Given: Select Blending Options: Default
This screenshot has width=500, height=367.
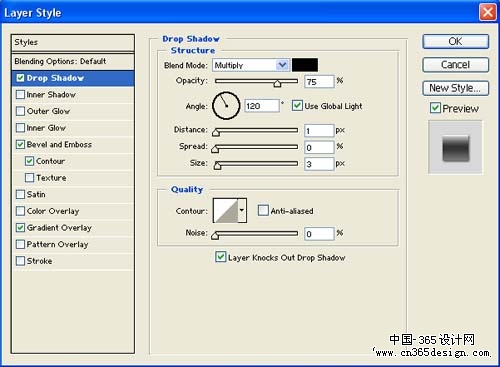Looking at the screenshot, I should point(73,61).
